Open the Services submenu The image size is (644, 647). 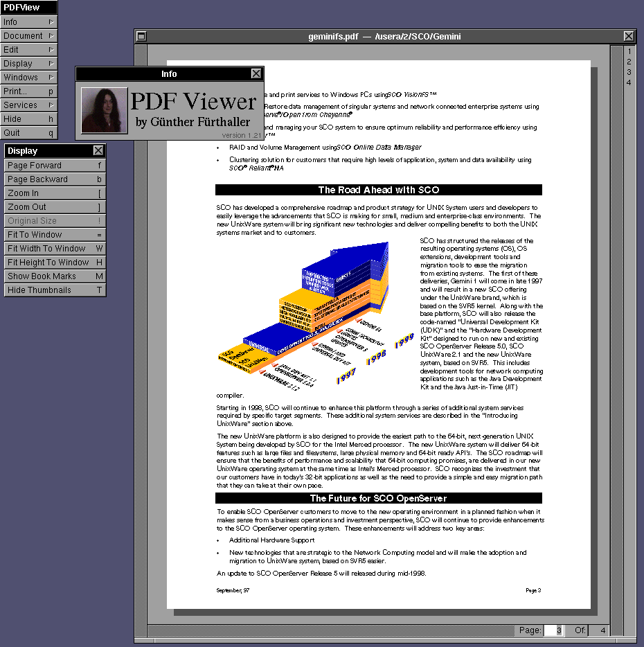(28, 105)
